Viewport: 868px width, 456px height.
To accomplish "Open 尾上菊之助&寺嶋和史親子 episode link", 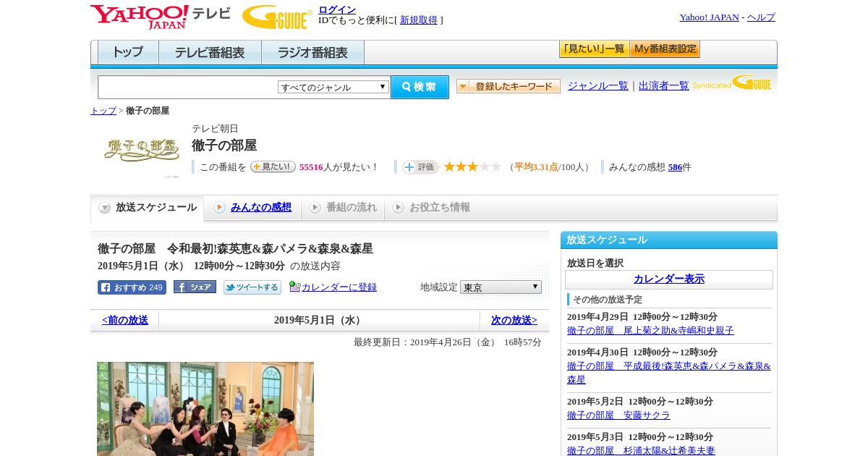I will click(x=650, y=331).
